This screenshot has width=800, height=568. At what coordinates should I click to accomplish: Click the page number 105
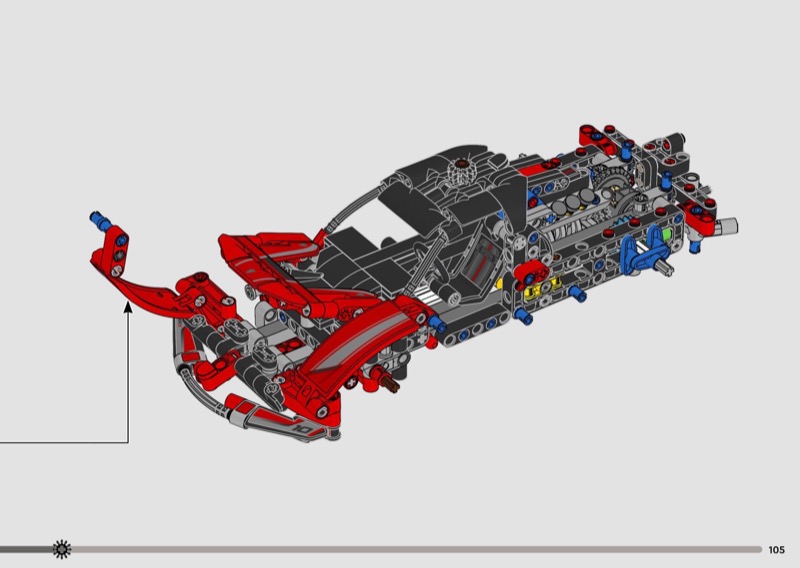[x=777, y=549]
